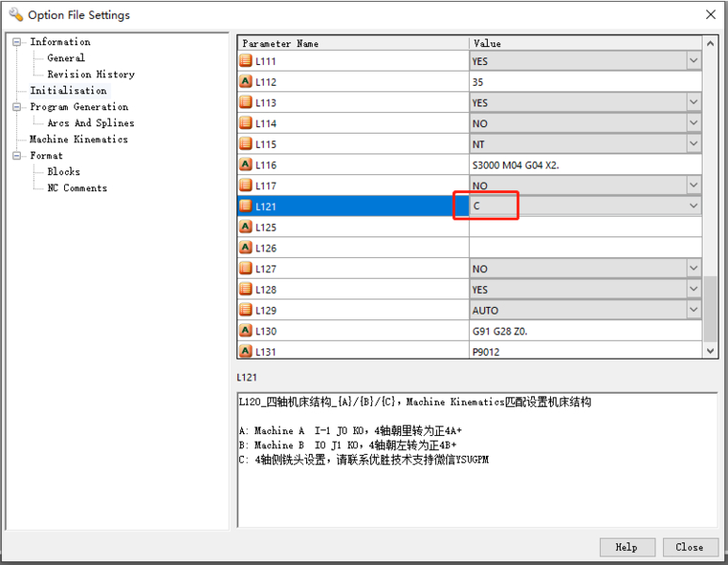Viewport: 728px width, 565px height.
Task: Collapse the Program Generation tree node
Action: coord(18,107)
